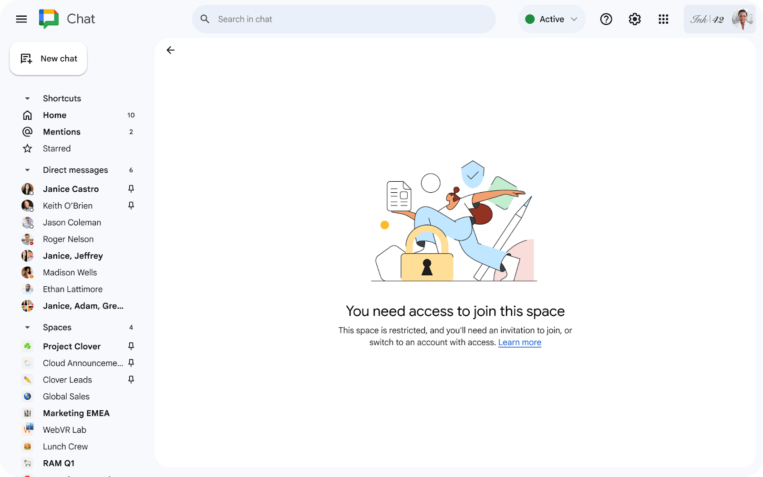Open the Google apps grid icon
This screenshot has height=477, width=763.
(x=663, y=19)
